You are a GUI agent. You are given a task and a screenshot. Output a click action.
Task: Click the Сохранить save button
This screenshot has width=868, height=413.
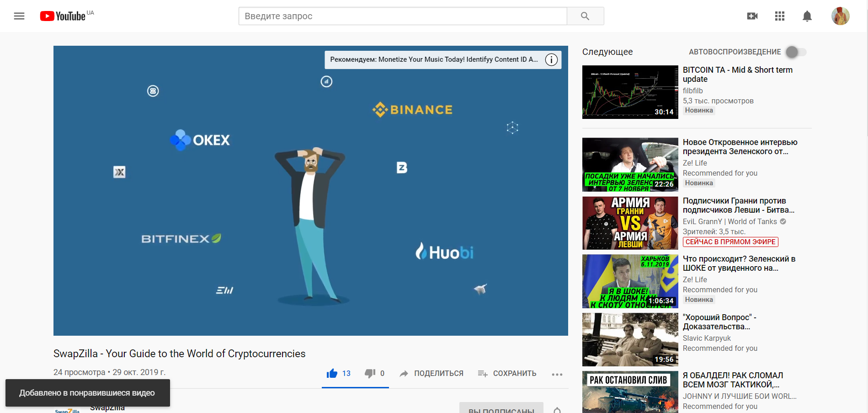[x=507, y=373]
